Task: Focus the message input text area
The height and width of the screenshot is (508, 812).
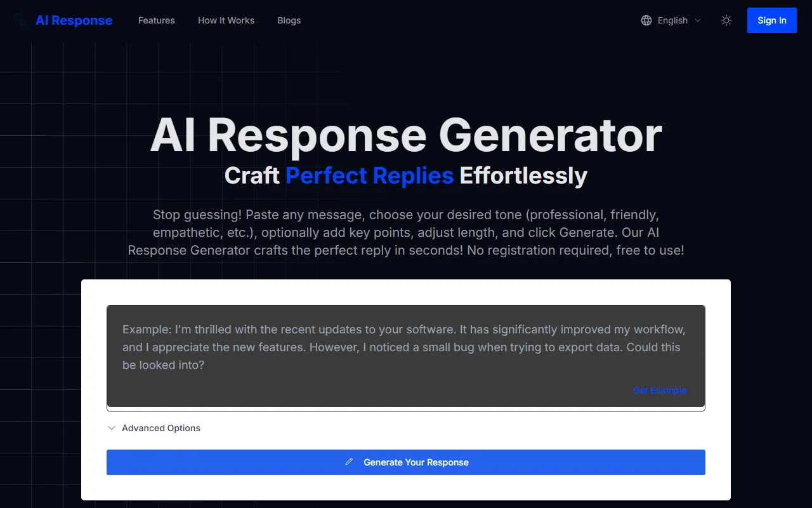Action: pos(406,356)
